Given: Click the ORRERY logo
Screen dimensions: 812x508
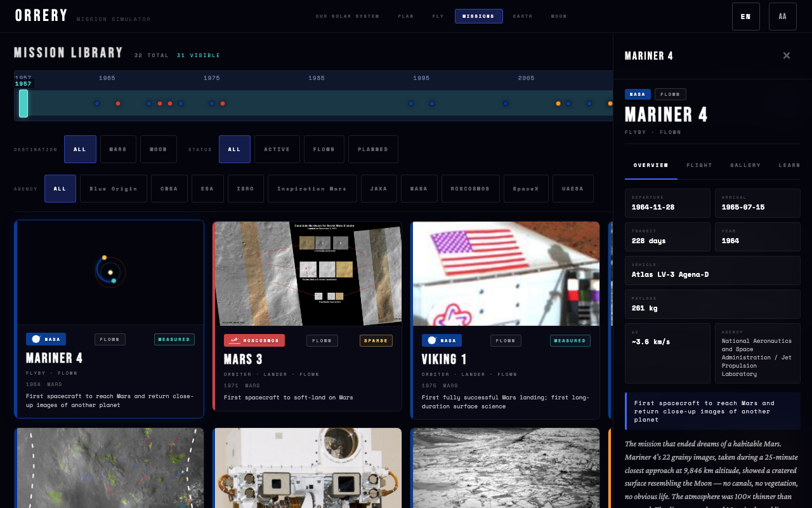Looking at the screenshot, I should click(x=41, y=16).
